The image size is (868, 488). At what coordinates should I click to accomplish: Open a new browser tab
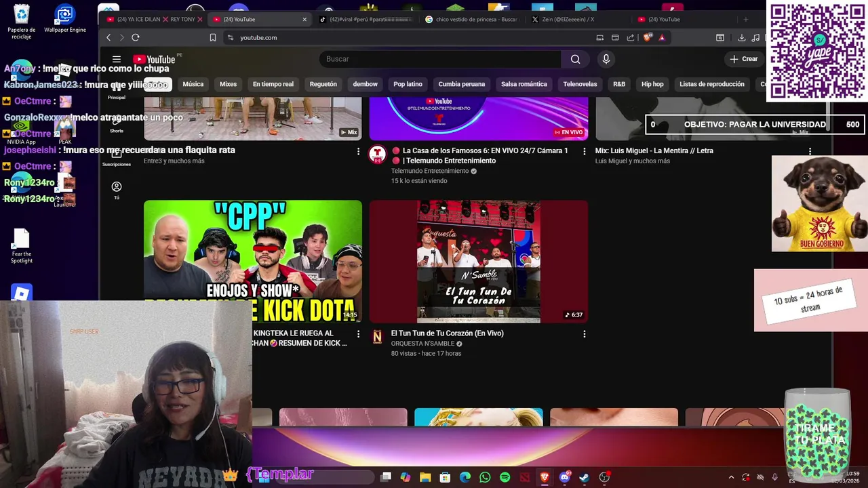tap(745, 19)
